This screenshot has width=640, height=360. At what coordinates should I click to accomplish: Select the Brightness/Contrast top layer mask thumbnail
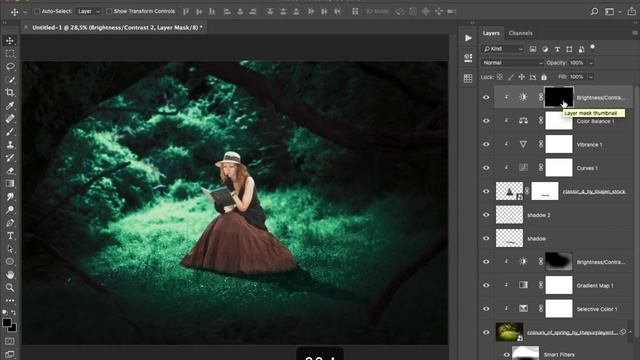559,97
